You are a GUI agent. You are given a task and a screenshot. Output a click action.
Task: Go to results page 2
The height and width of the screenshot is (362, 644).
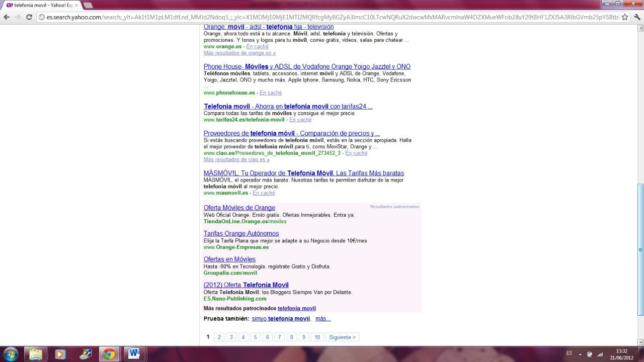[219, 337]
